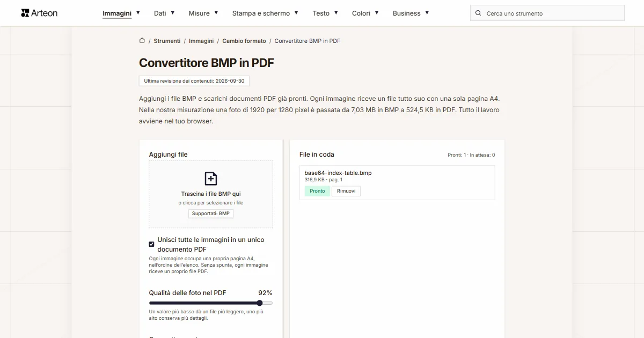Select the file name base64-index-table.bmp
This screenshot has height=338, width=644.
338,173
